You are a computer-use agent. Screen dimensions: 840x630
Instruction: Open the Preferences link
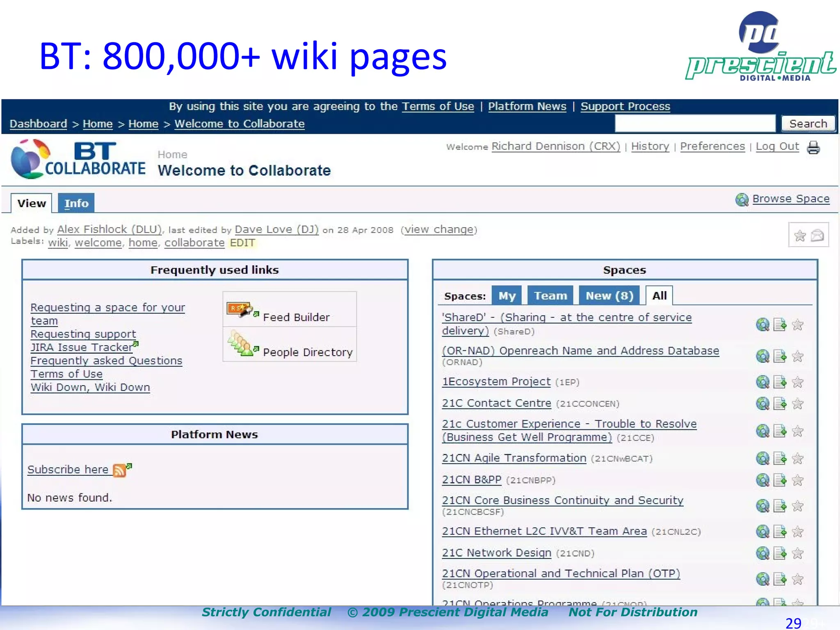tap(712, 146)
